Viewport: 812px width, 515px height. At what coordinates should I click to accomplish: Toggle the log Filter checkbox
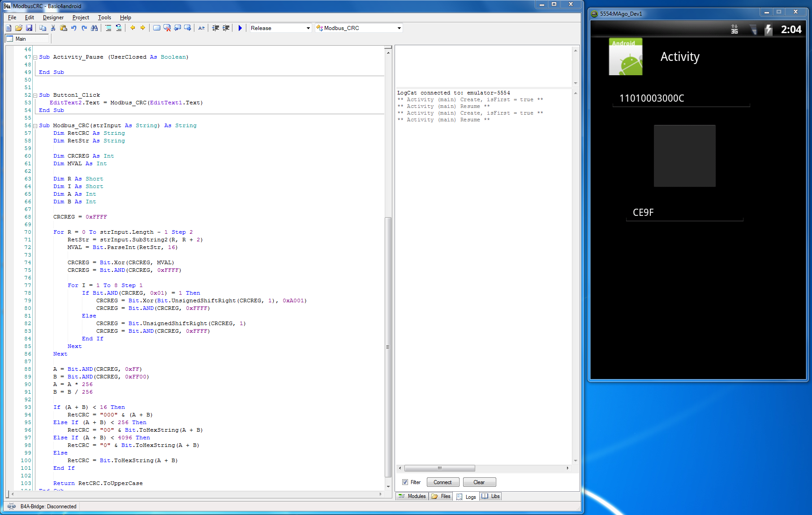click(405, 482)
